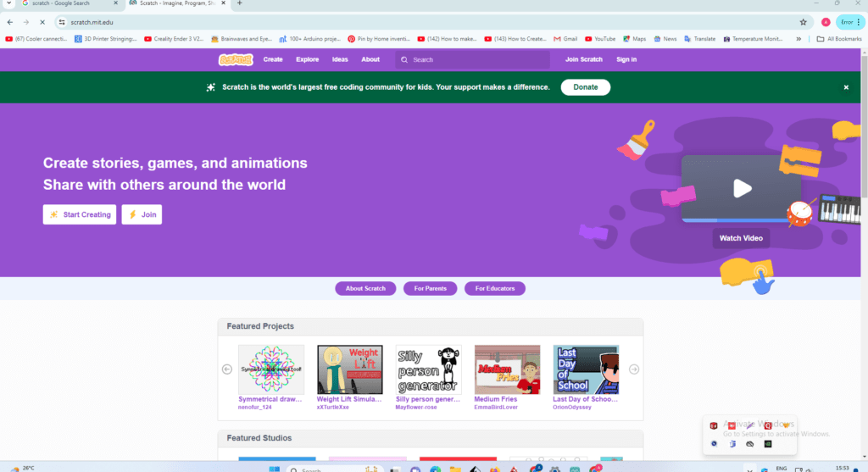Open the '100+ Arduino proje...' bookmark
Viewport: 868px width, 472px height.
point(310,39)
